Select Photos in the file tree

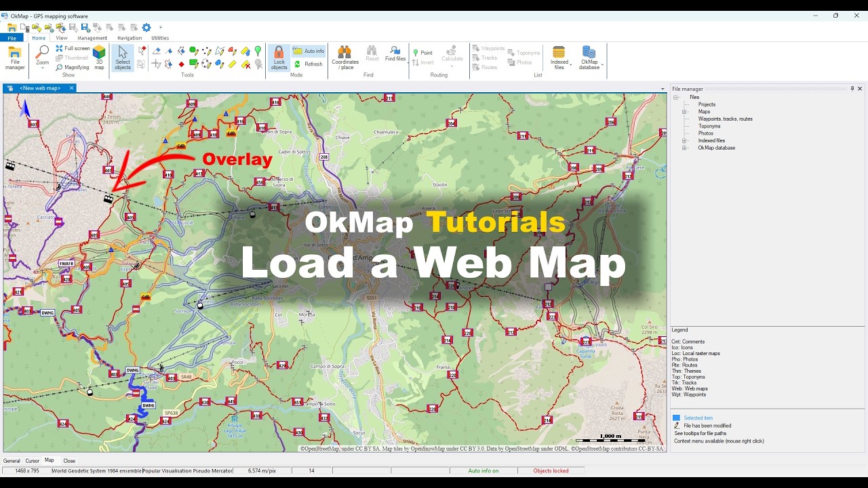click(705, 134)
